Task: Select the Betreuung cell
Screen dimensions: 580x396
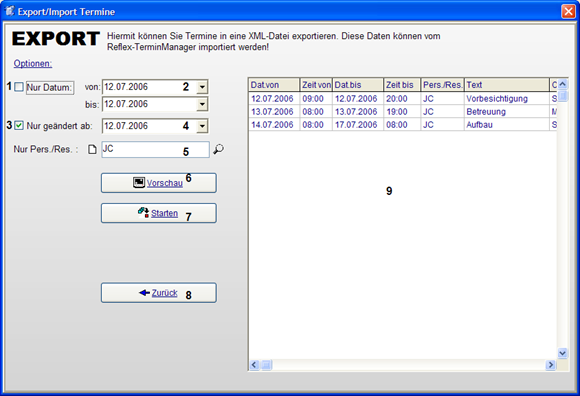Action: (507, 112)
